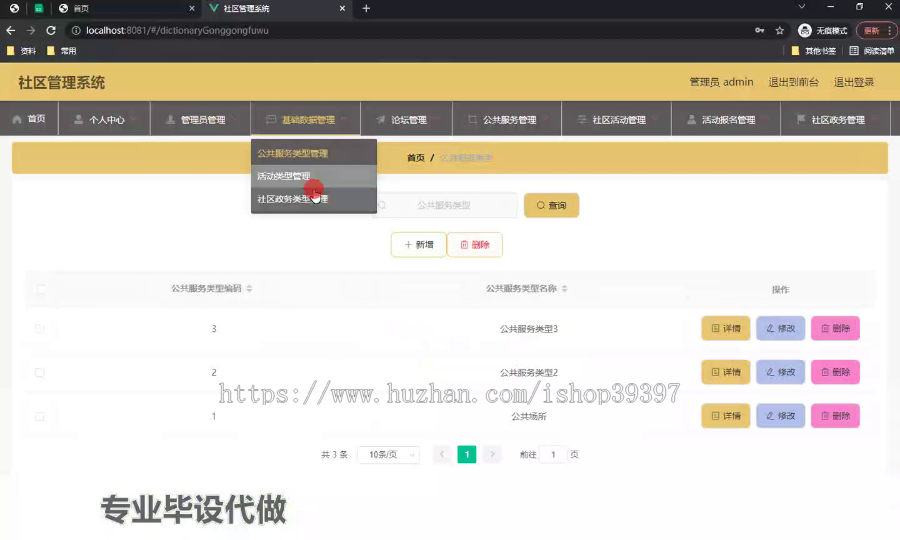Viewport: 900px width, 540px height.
Task: Open the 基础数据管理 menu
Action: [305, 119]
